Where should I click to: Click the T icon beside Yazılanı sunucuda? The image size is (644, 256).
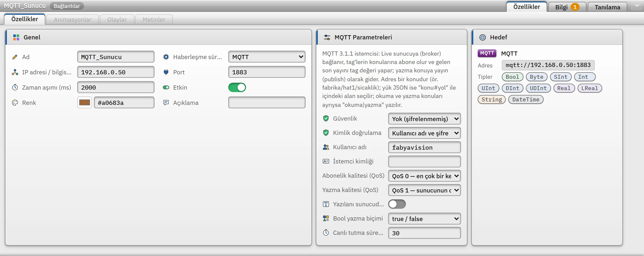[326, 204]
